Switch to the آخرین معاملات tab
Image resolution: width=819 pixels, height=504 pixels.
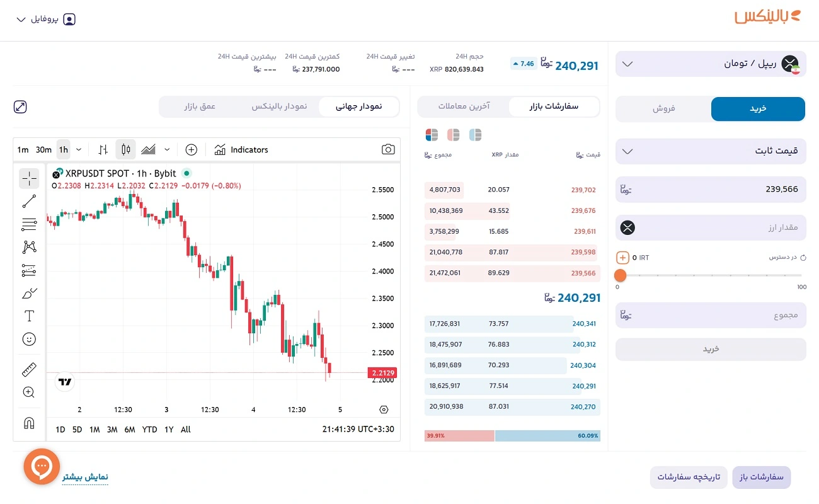464,106
